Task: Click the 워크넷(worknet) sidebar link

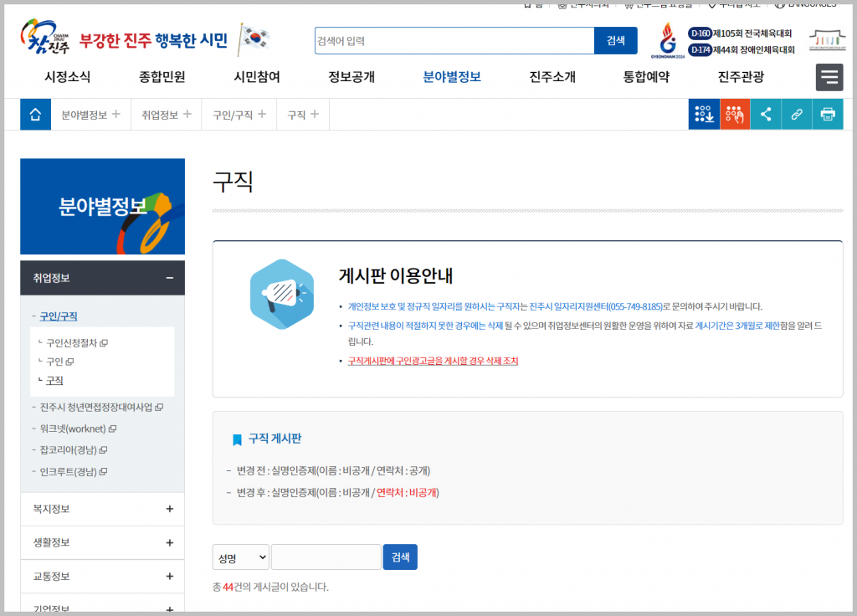Action: [x=73, y=429]
